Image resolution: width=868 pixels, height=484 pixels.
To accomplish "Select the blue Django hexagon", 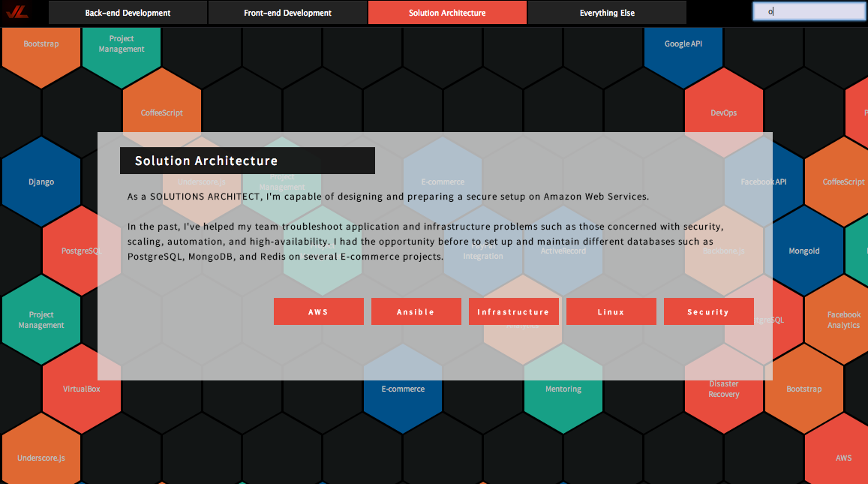I will (x=41, y=182).
